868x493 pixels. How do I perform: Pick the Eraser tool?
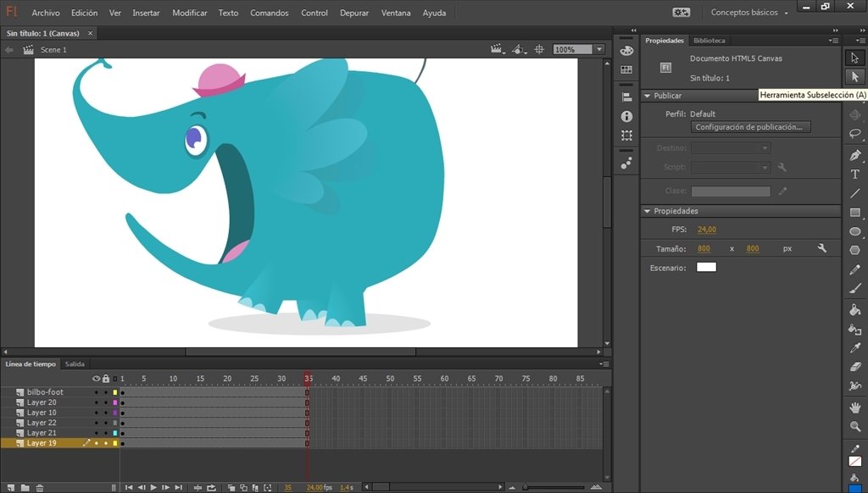[854, 366]
